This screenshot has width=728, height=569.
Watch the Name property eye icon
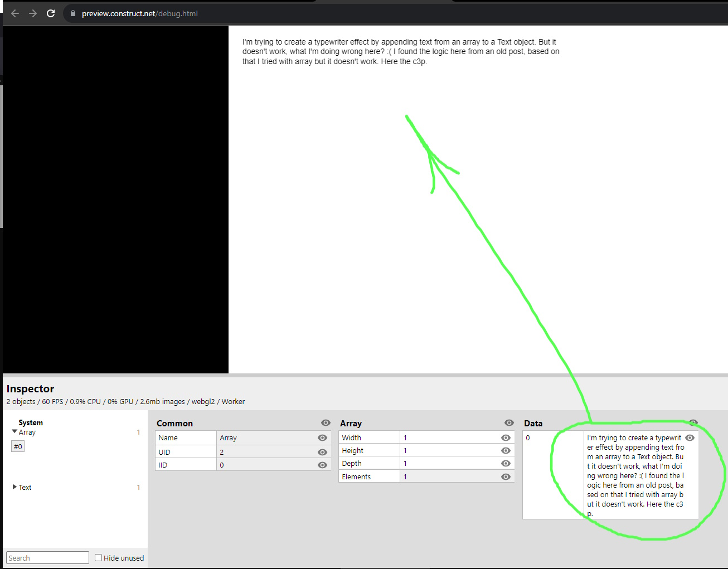tap(322, 438)
